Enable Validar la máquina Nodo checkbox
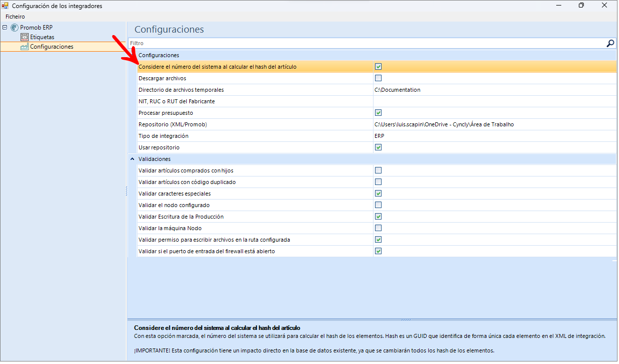The image size is (619, 364). [379, 228]
